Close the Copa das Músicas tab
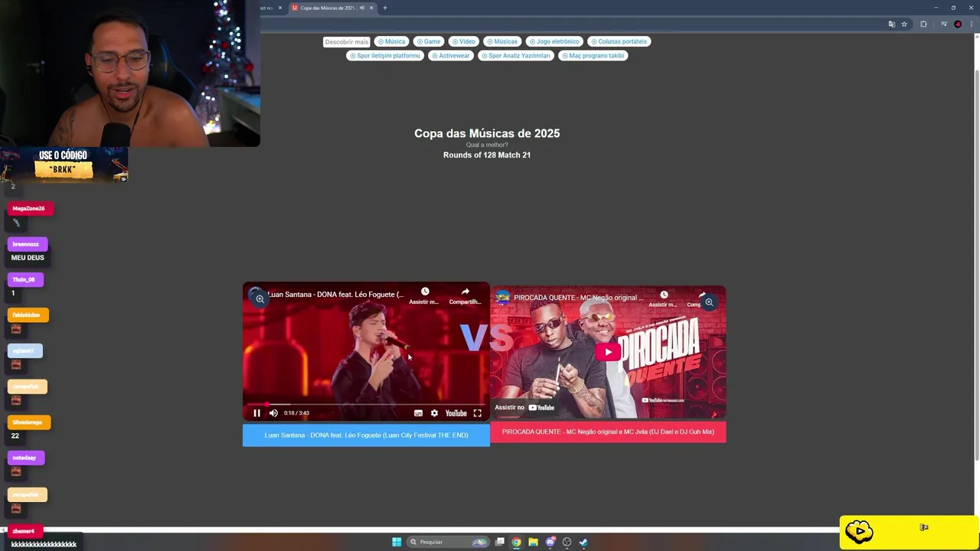Viewport: 980px width, 551px height. 371,8
